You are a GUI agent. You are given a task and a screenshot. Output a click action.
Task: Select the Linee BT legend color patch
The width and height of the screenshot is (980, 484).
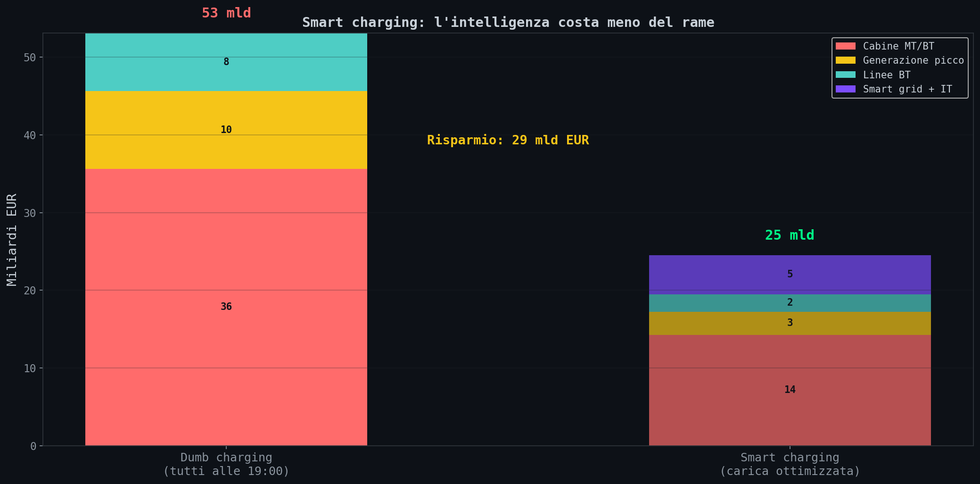[x=845, y=75]
